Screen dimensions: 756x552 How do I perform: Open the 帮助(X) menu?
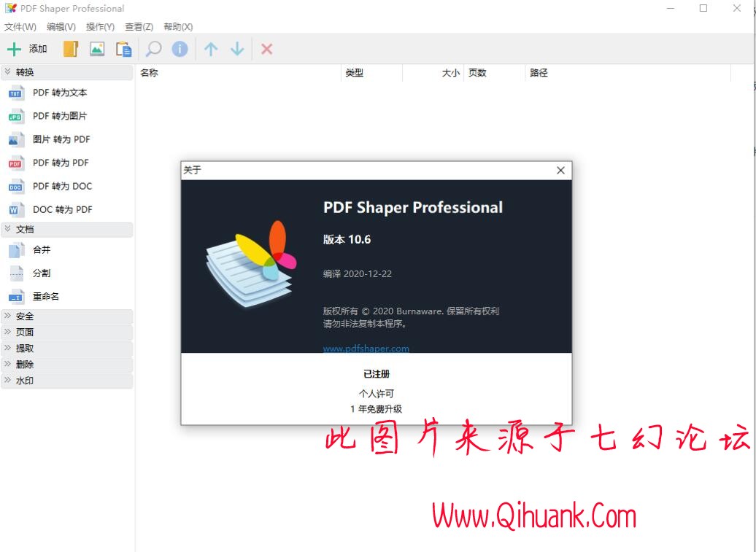click(178, 27)
